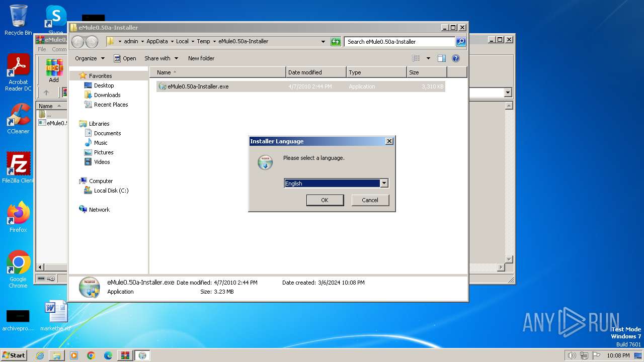
Task: Open Windows Media Player taskbar icon
Action: pos(74,355)
